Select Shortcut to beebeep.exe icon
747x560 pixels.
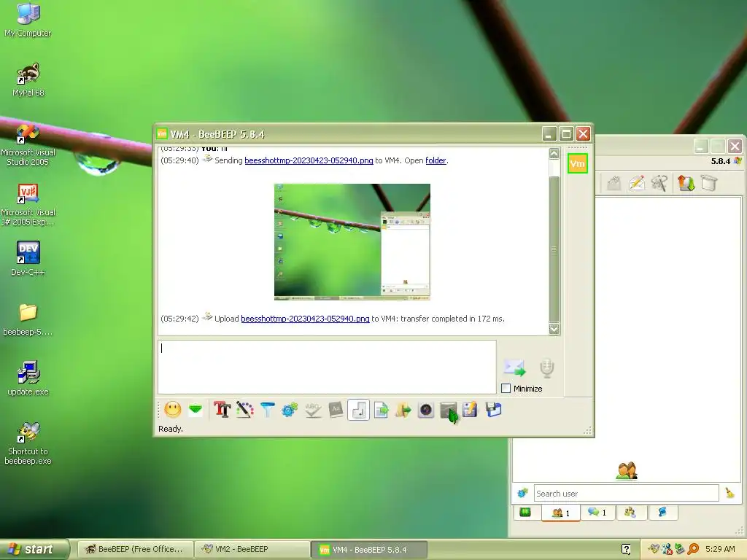click(28, 443)
